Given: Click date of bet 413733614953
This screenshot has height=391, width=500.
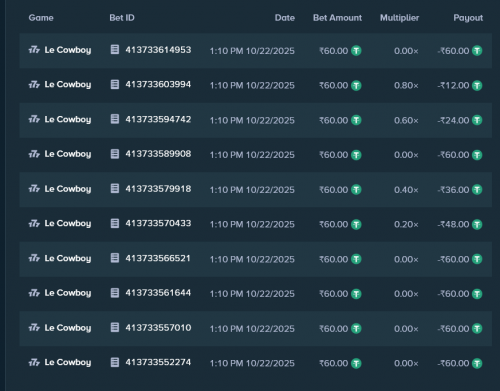Looking at the screenshot, I should click(x=252, y=51).
